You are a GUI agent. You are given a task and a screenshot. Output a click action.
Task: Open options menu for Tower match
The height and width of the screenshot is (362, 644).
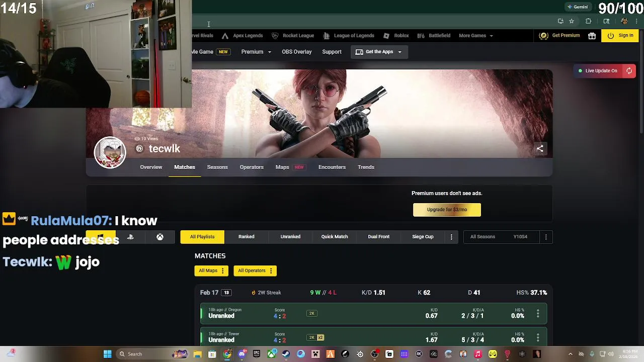(x=538, y=337)
